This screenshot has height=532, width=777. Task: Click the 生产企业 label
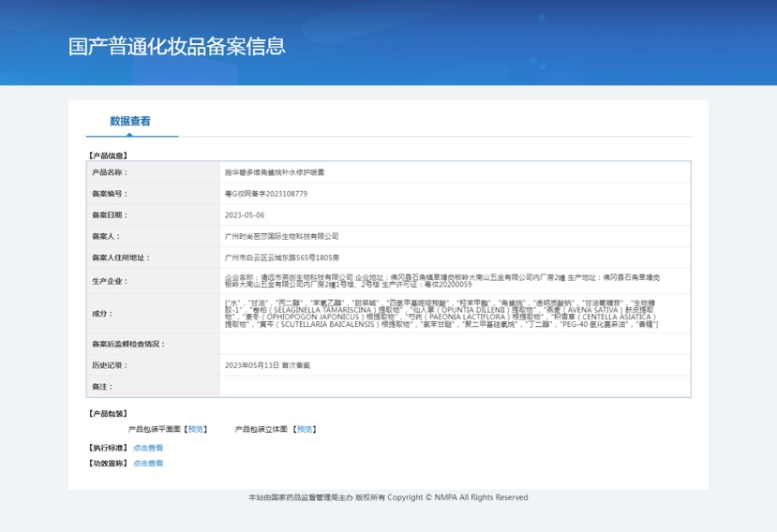110,281
